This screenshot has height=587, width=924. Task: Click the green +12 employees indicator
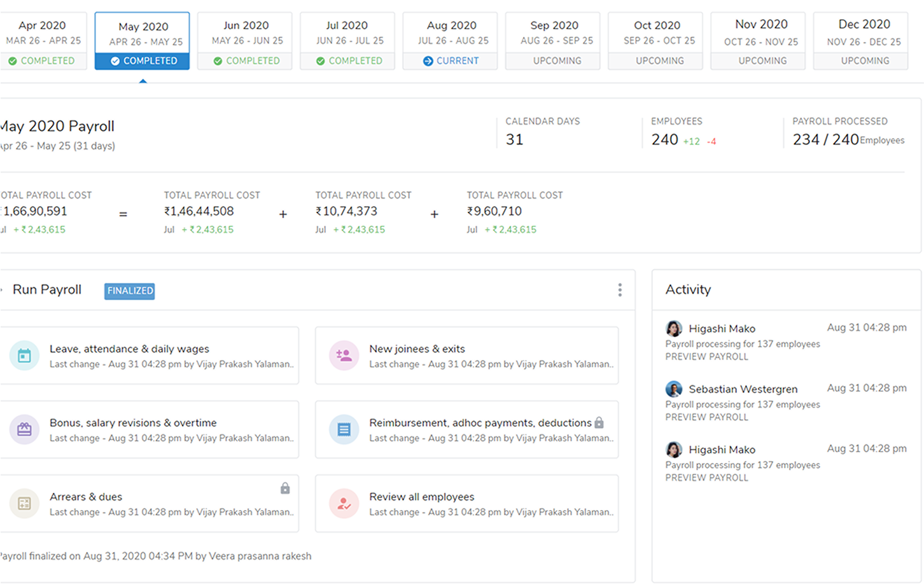click(691, 142)
